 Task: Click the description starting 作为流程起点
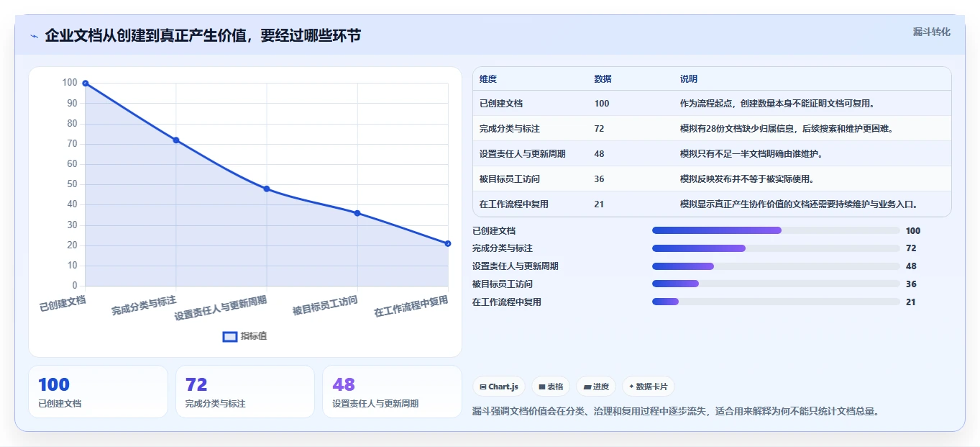click(x=777, y=104)
